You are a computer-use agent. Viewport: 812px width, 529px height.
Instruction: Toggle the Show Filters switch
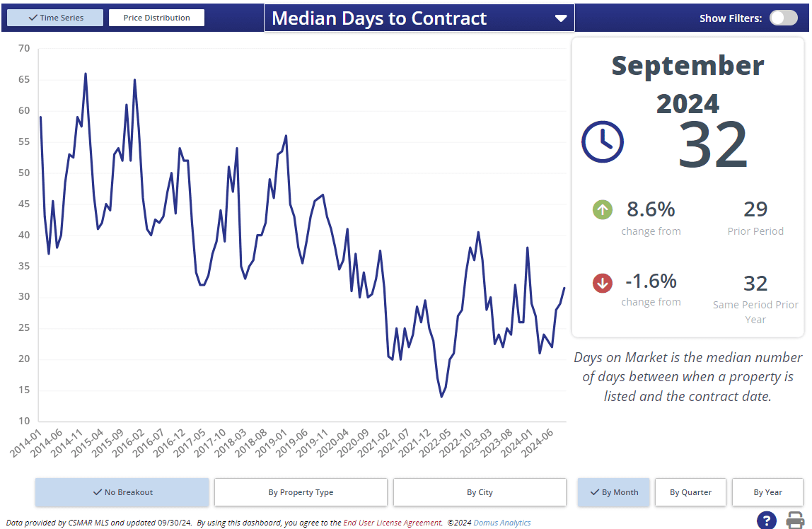[x=783, y=18]
